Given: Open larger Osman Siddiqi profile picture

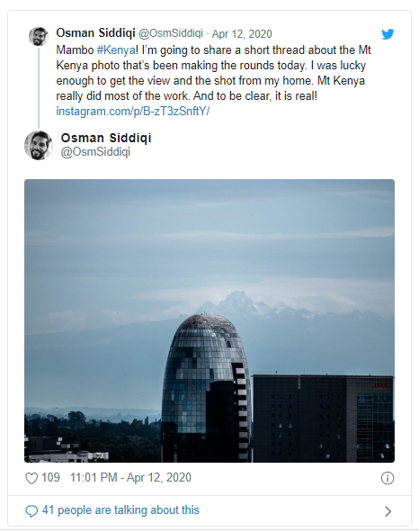Looking at the screenshot, I should [39, 145].
